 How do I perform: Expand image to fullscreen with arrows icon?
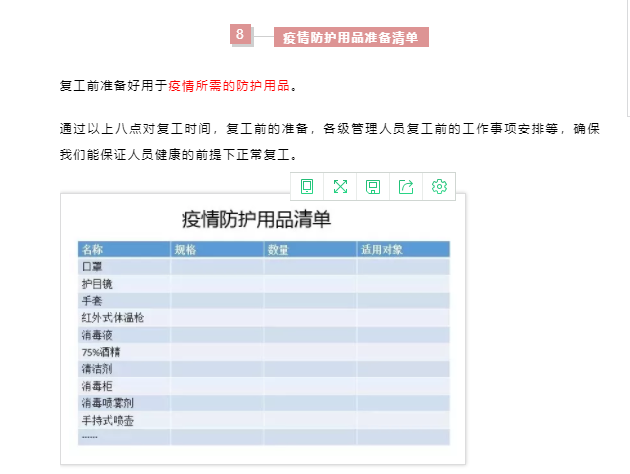tap(340, 187)
